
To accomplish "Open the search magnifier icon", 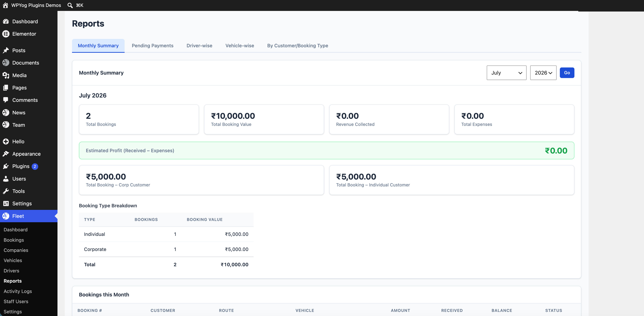I will pos(70,5).
